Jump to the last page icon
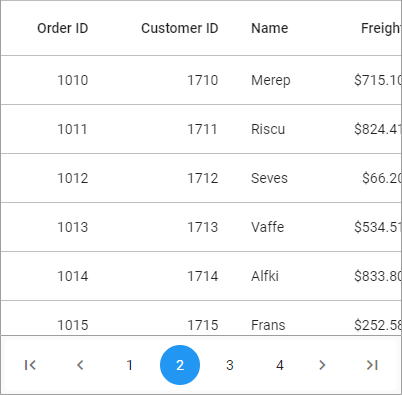Image resolution: width=402 pixels, height=395 pixels. (x=372, y=365)
